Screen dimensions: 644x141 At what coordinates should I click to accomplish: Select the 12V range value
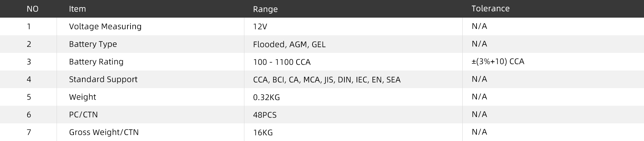click(260, 26)
